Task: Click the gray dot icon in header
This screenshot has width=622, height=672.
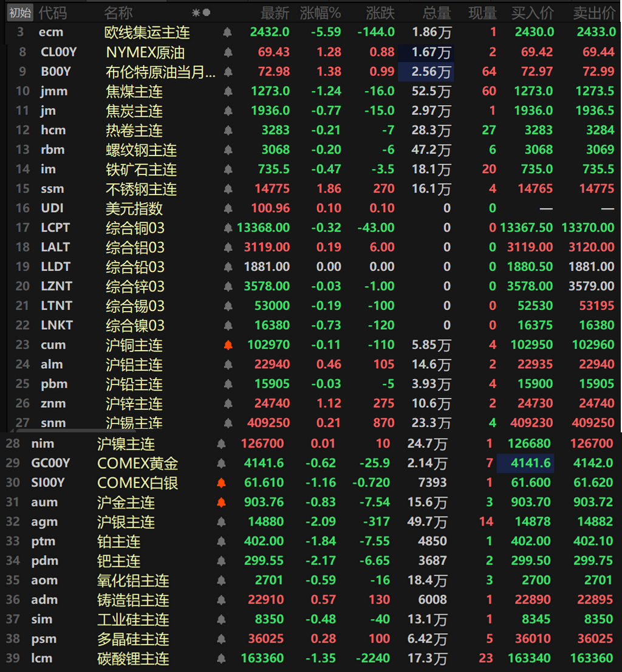Action: [x=207, y=12]
